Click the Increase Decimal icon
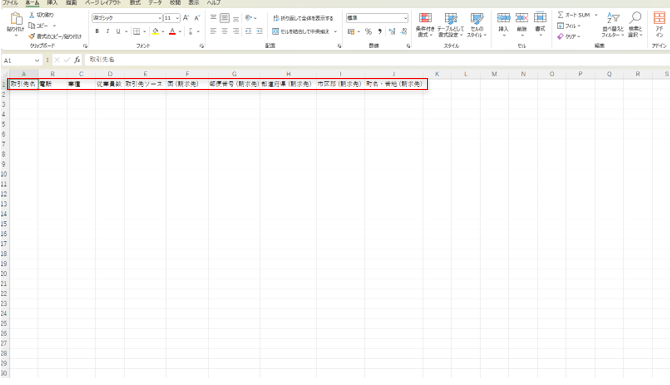The width and height of the screenshot is (670, 385). click(x=392, y=32)
